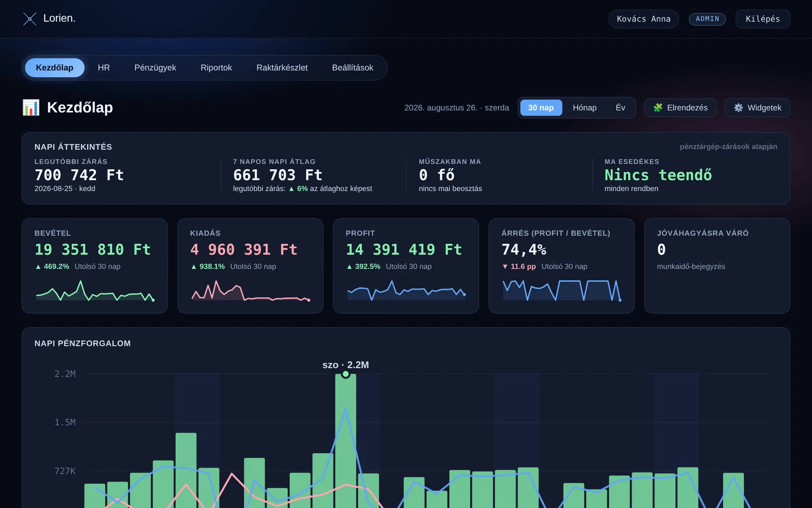This screenshot has width=812, height=508.
Task: Click the 938.1% expense change indicator
Action: point(208,266)
